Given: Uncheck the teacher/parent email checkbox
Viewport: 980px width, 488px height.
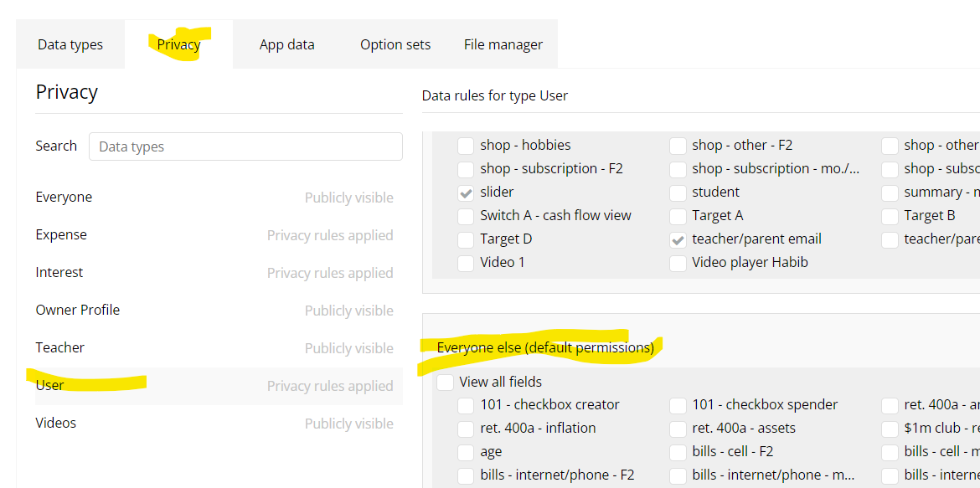Looking at the screenshot, I should 678,239.
